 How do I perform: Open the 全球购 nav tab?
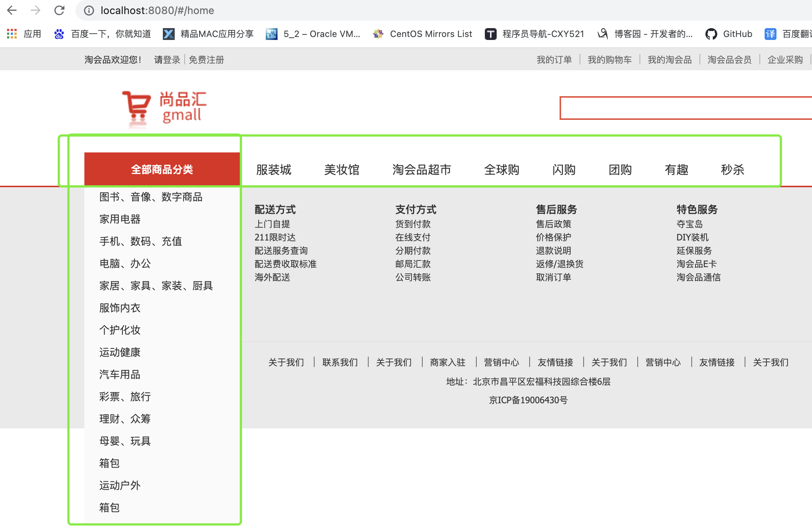pyautogui.click(x=501, y=169)
